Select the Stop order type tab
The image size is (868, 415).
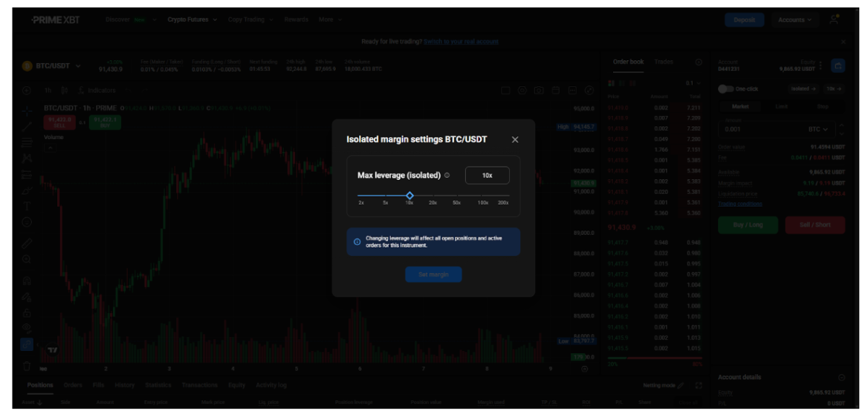[823, 106]
